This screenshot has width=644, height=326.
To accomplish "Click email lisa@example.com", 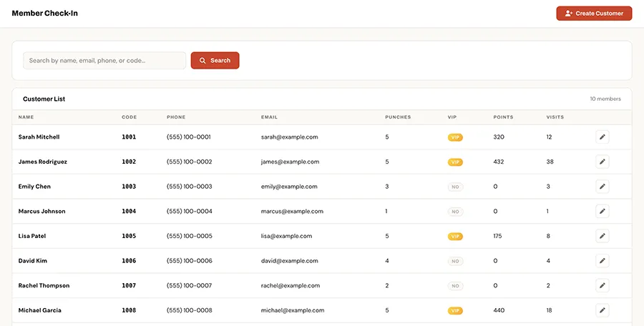I will 286,236.
